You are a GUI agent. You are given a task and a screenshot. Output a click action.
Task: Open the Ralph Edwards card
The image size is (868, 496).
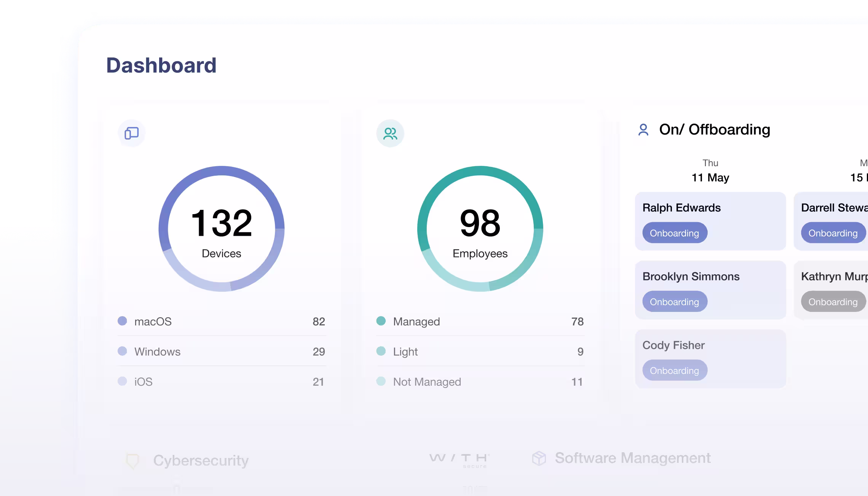710,221
